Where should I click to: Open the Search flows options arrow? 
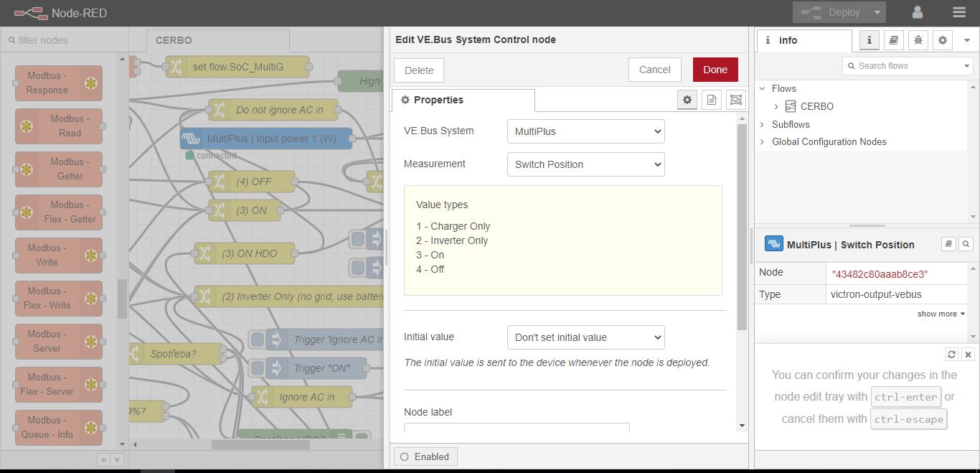pyautogui.click(x=967, y=65)
